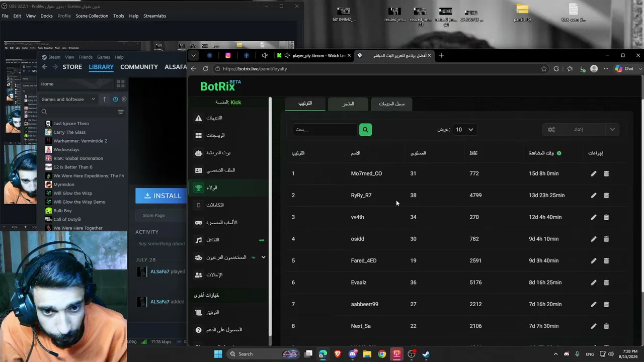
Task: Edit the aabbeerr99 entry
Action: [594, 304]
